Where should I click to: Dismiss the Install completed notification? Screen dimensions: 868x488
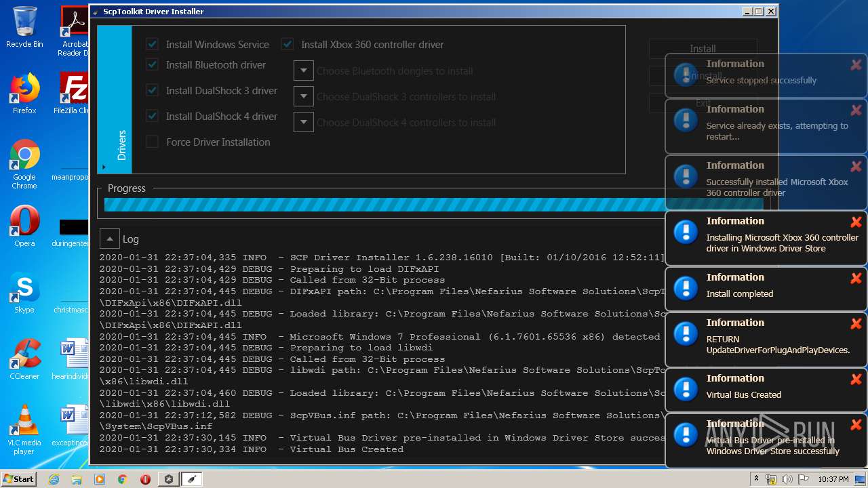[856, 279]
